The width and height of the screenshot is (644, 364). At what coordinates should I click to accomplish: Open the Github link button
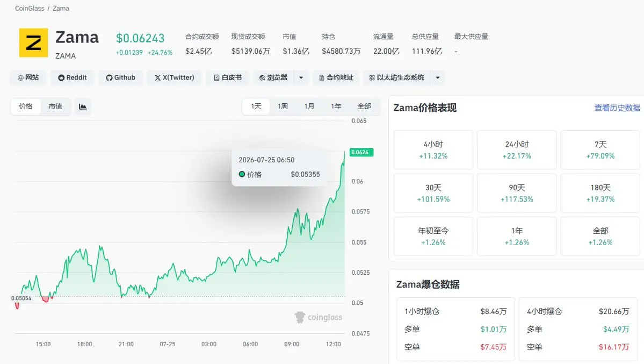coord(120,78)
